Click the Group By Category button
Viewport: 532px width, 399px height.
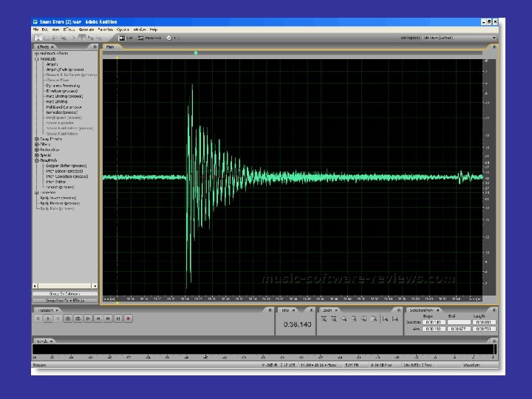click(x=65, y=293)
